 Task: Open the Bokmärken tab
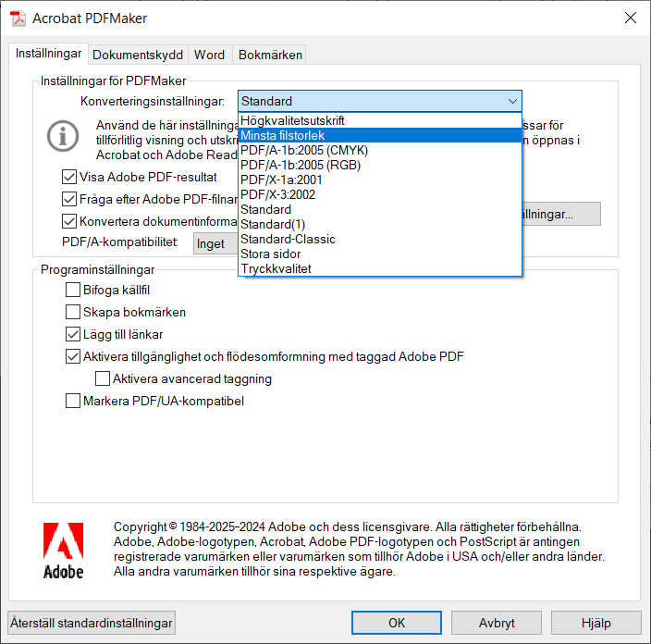pos(270,55)
